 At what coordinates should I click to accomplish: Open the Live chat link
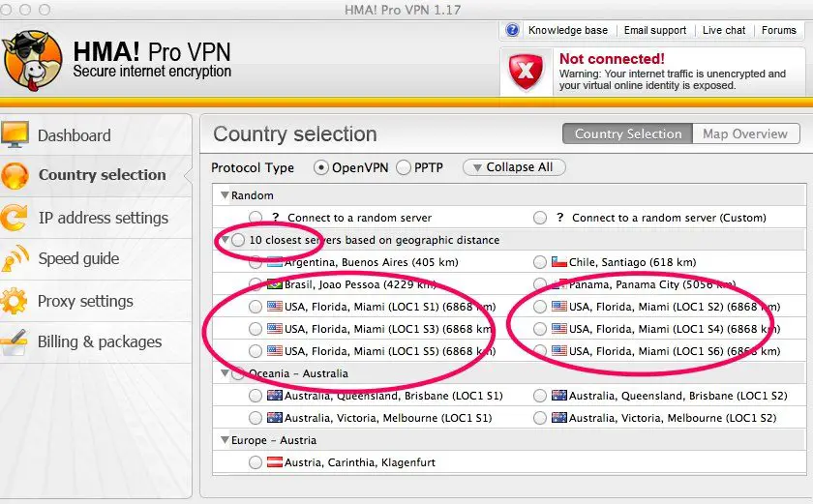point(724,31)
